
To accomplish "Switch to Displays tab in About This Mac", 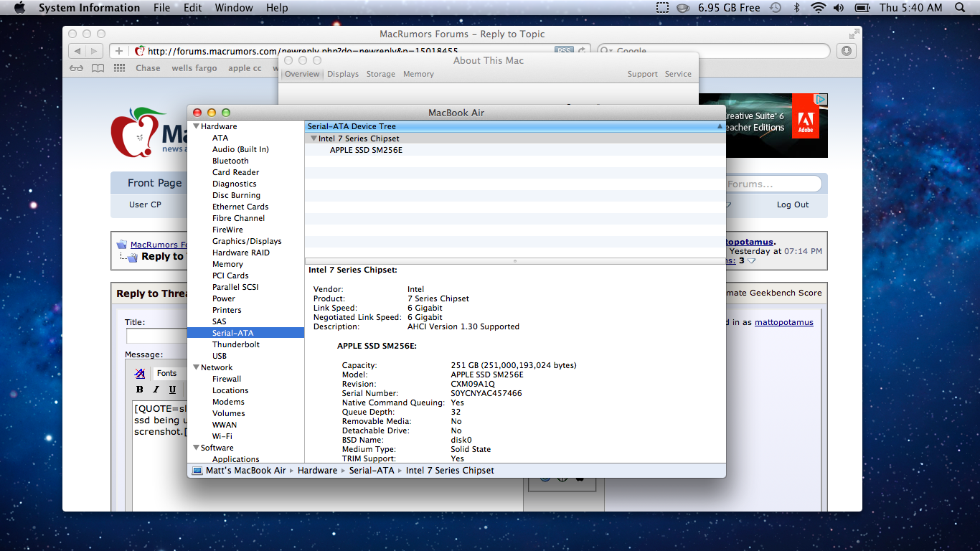I will (343, 74).
